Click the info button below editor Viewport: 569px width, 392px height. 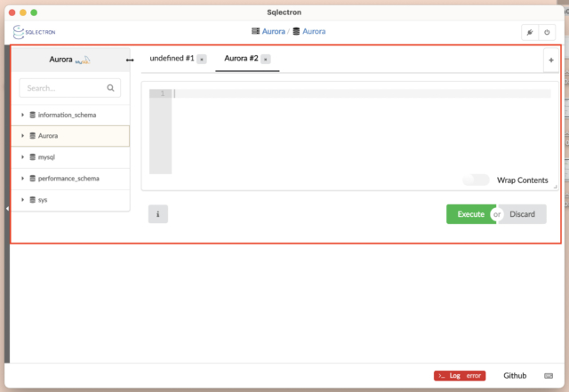[158, 214]
